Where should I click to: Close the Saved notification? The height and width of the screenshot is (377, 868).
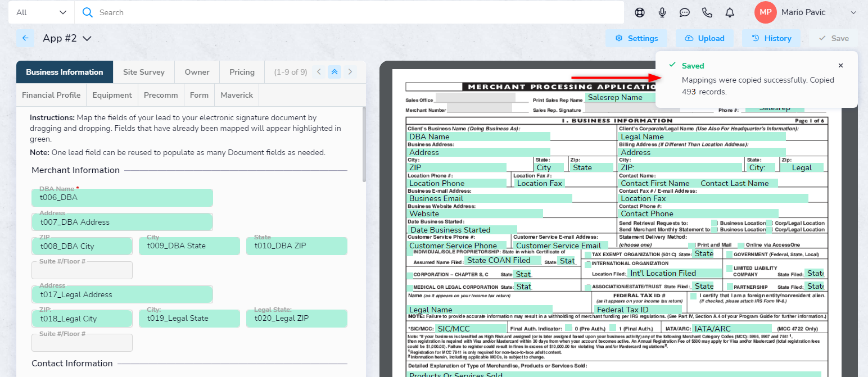840,66
